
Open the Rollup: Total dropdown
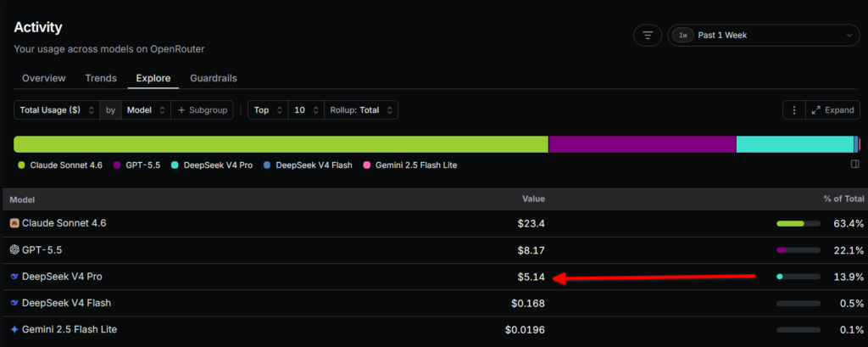361,109
